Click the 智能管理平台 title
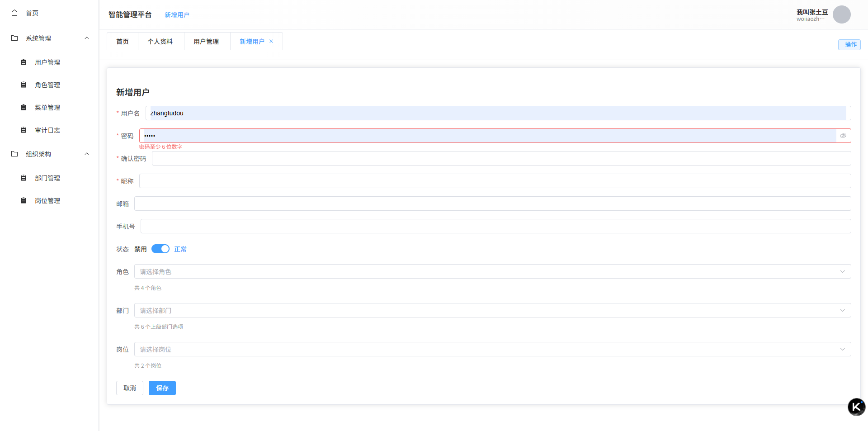 130,14
